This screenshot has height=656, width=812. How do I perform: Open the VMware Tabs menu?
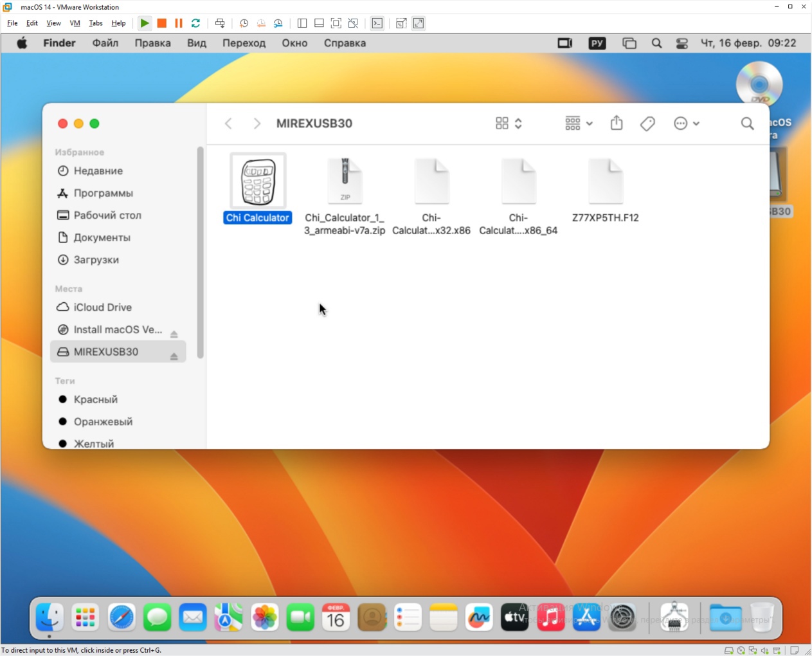point(96,23)
